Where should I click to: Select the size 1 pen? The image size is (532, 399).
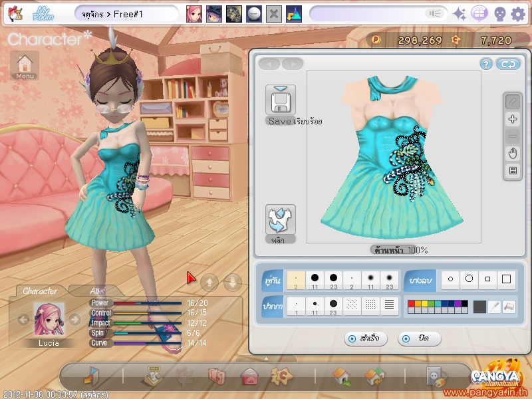296,307
